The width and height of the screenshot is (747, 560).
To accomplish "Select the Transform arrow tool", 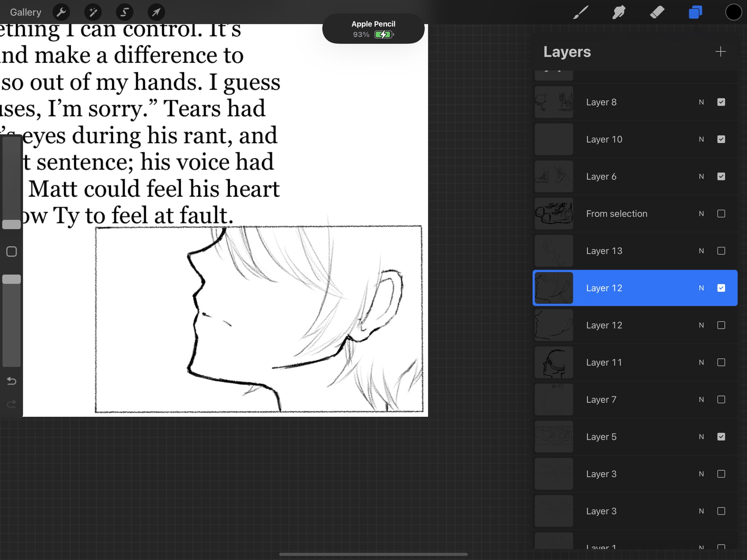I will 156,12.
